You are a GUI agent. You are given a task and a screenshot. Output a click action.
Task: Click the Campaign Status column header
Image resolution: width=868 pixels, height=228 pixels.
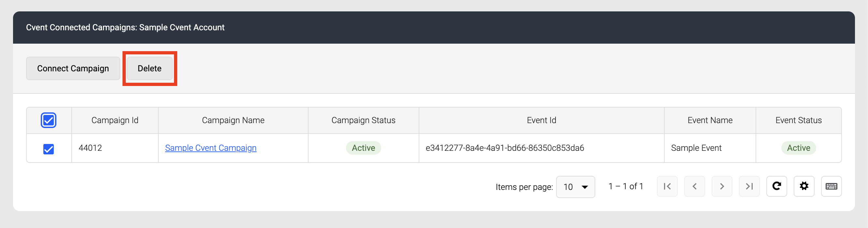coord(363,120)
